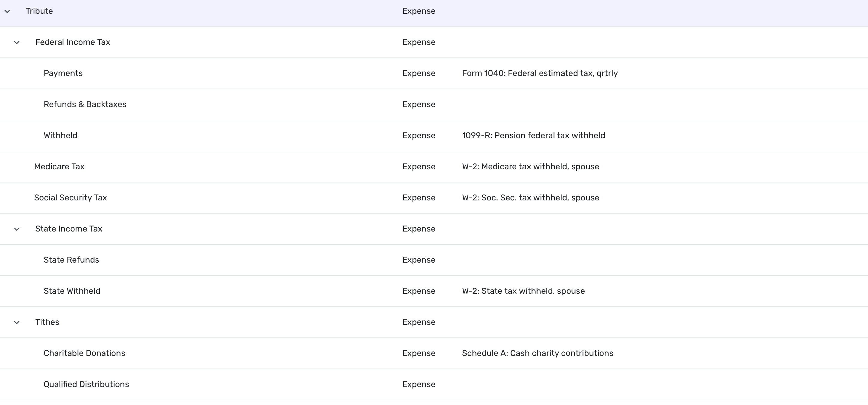Open the Medicare Tax account
Screen dimensions: 868x405
59,167
